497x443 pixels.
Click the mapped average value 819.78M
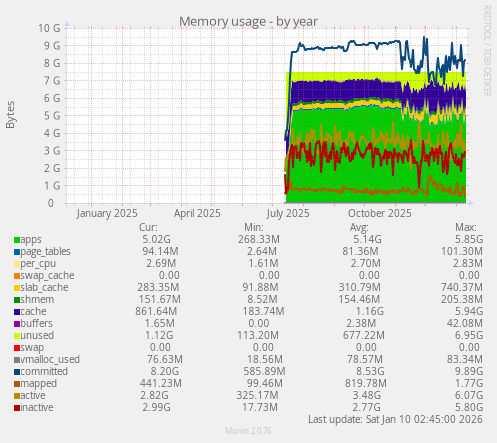click(366, 383)
